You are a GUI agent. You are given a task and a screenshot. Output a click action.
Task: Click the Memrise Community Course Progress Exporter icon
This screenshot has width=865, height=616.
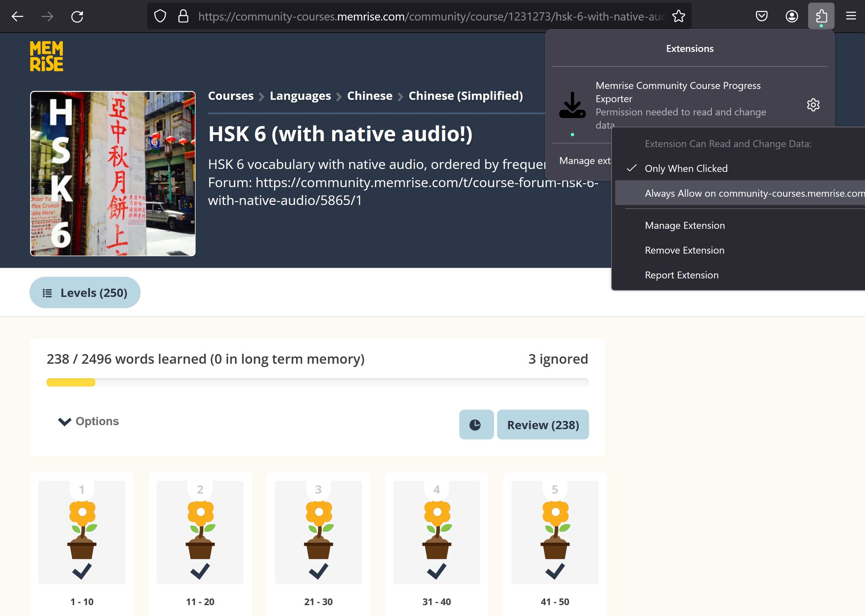[x=572, y=104]
